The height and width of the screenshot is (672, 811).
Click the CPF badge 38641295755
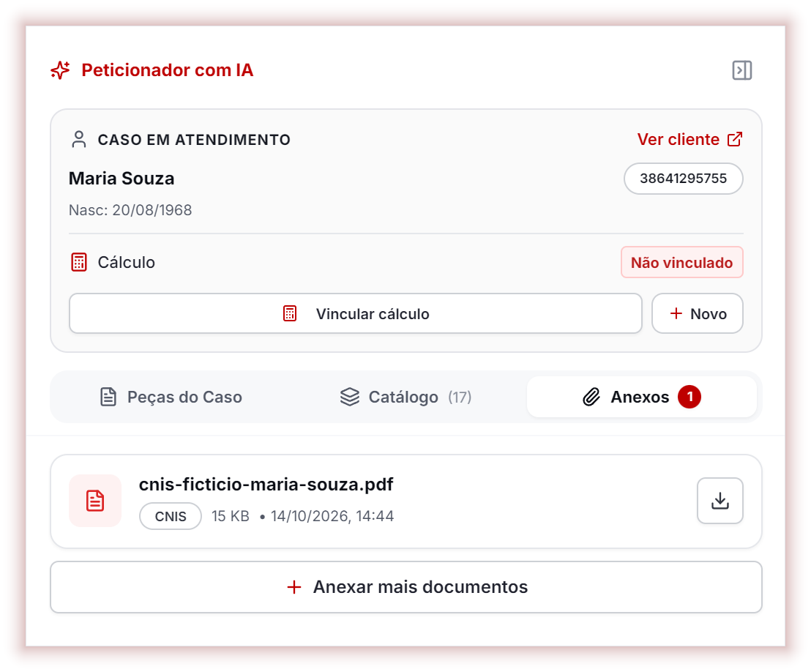(x=683, y=179)
